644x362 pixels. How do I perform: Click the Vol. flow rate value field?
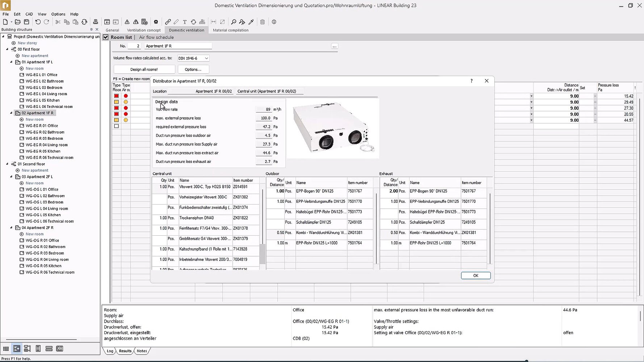tap(264, 109)
